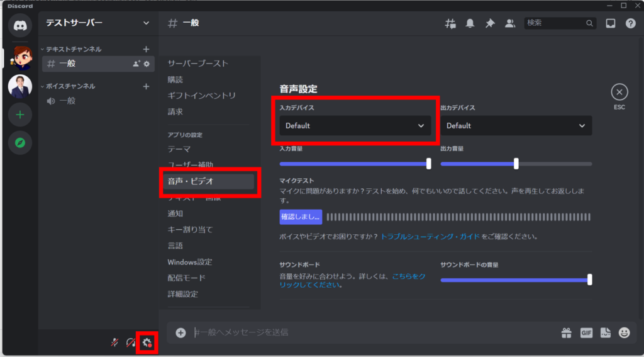Open 詳細設定 item
Screen dimensions: 644x357
point(183,294)
